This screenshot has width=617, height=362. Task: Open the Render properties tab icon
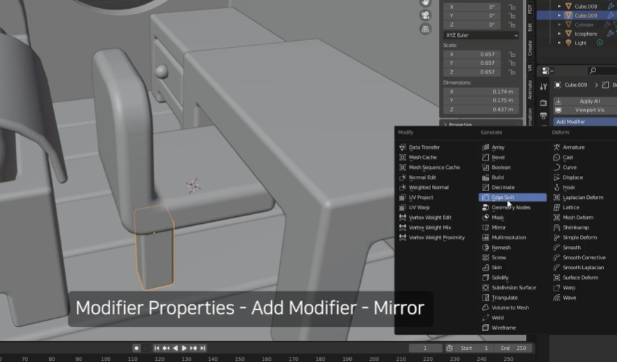click(543, 103)
